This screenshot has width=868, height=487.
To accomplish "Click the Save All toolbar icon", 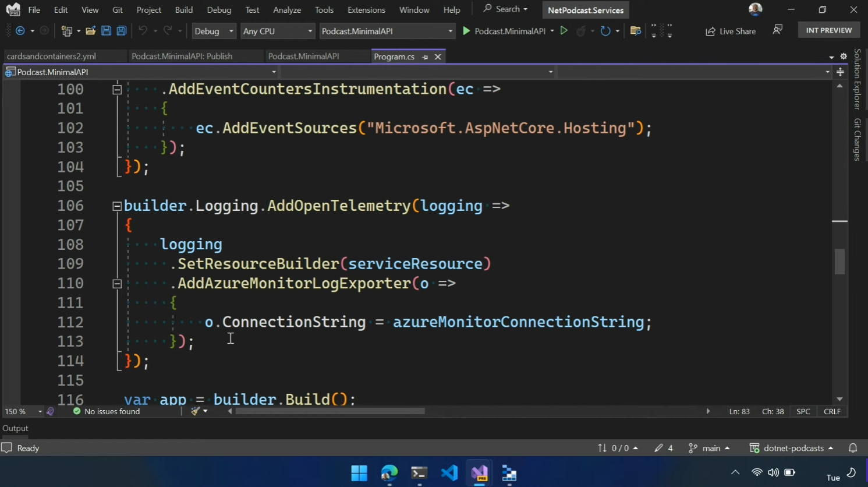I will click(122, 31).
